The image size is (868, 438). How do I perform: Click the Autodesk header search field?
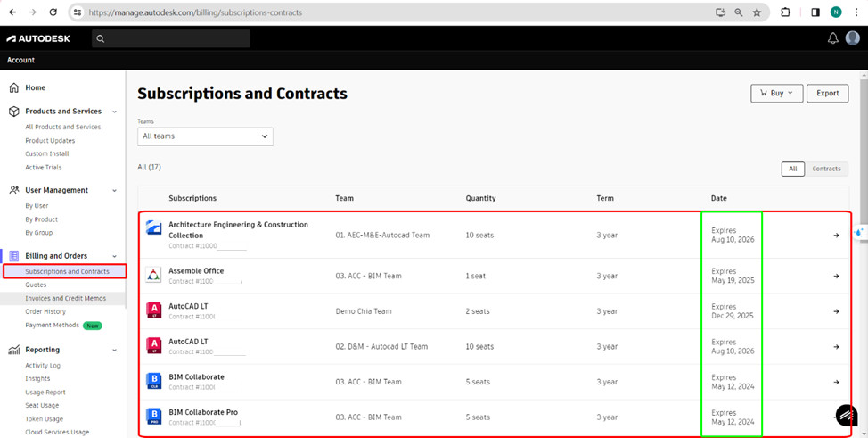(x=171, y=38)
